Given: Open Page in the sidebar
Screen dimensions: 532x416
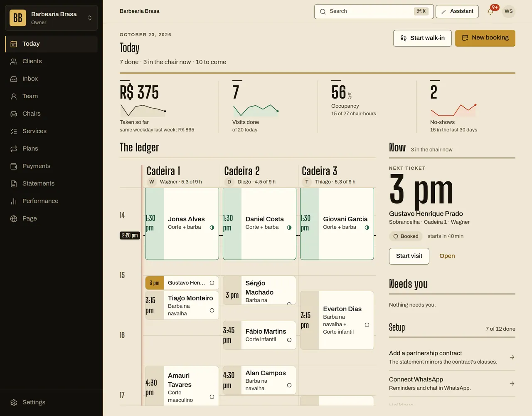Looking at the screenshot, I should [x=52, y=218].
